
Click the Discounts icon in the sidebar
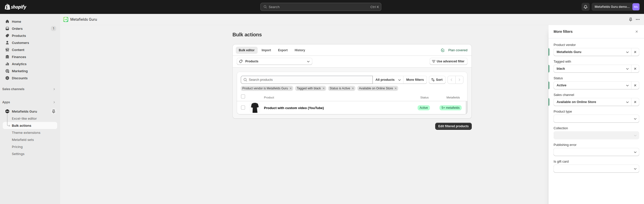tap(7, 78)
